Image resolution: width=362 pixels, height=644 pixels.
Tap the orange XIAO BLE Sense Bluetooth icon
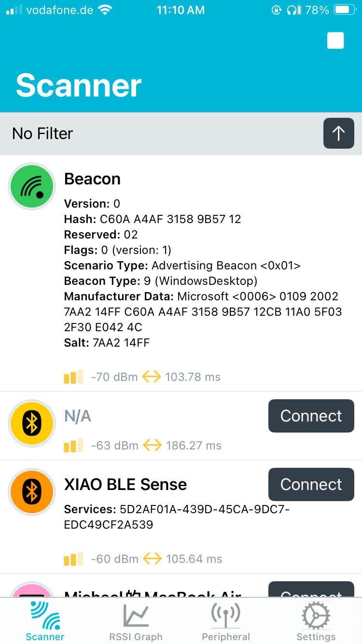[32, 492]
